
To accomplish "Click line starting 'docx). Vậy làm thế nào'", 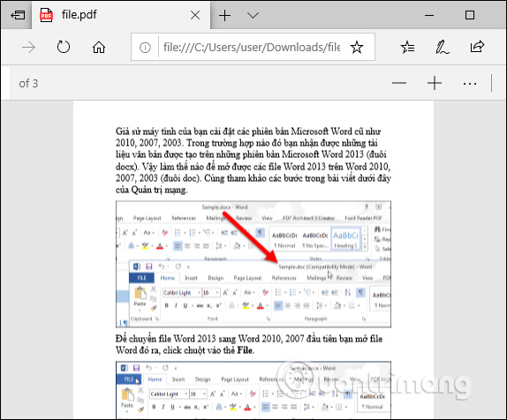I will tap(253, 167).
